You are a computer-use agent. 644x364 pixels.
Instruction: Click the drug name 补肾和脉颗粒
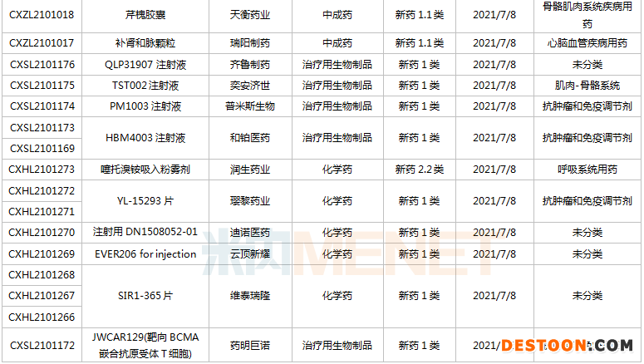(x=145, y=43)
